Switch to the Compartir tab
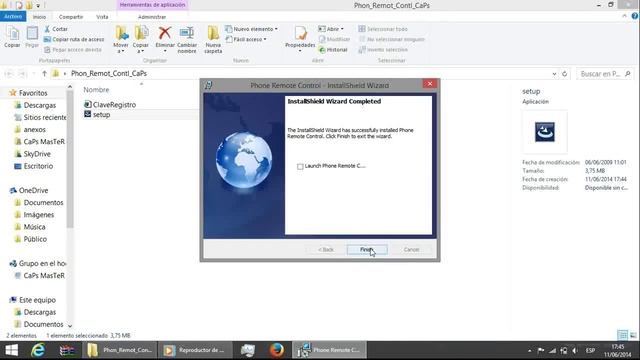Screen dimensions: 640x360 pos(71,17)
